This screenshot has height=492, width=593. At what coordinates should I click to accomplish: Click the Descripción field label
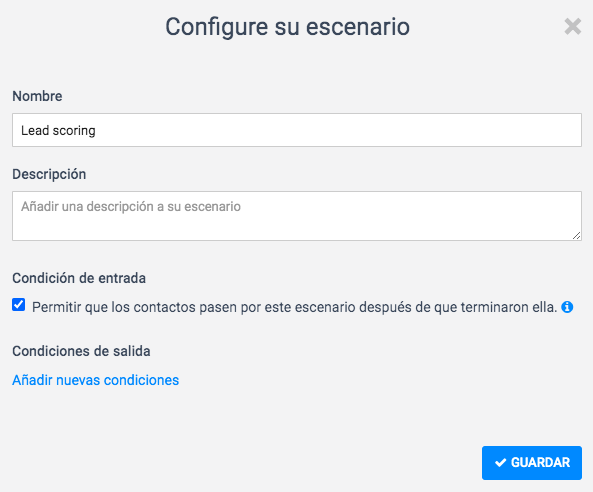coord(49,174)
